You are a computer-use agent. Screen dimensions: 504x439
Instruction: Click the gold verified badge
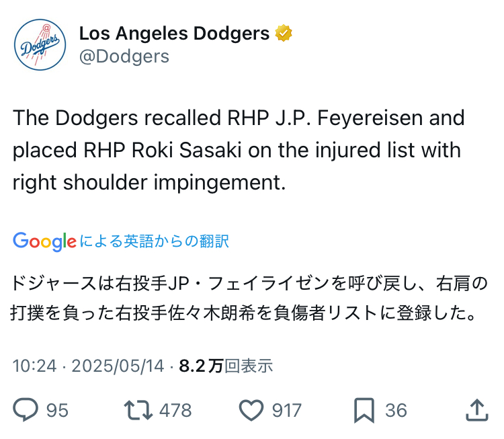pos(284,33)
